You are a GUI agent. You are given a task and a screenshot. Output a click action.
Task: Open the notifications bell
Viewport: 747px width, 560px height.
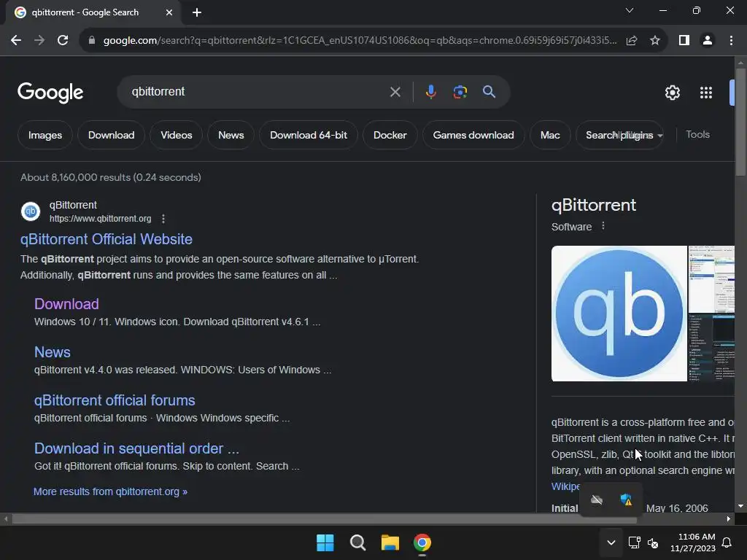tap(727, 542)
